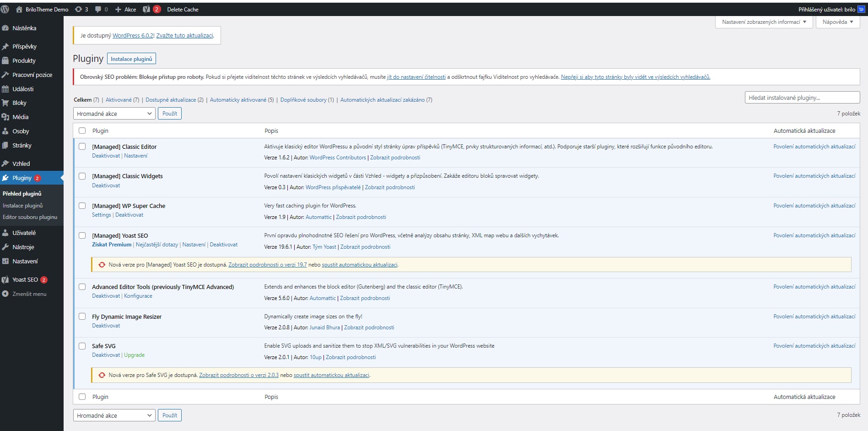Open the updates icon showing 3

click(79, 9)
